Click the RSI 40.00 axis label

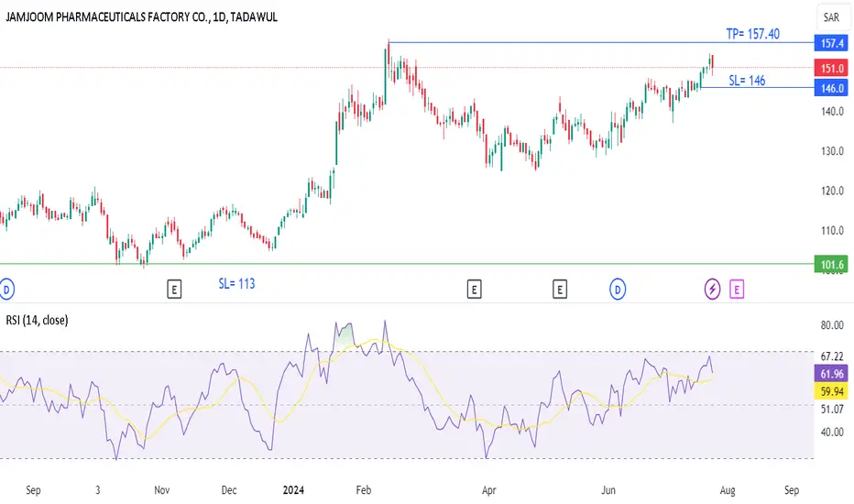pos(832,433)
